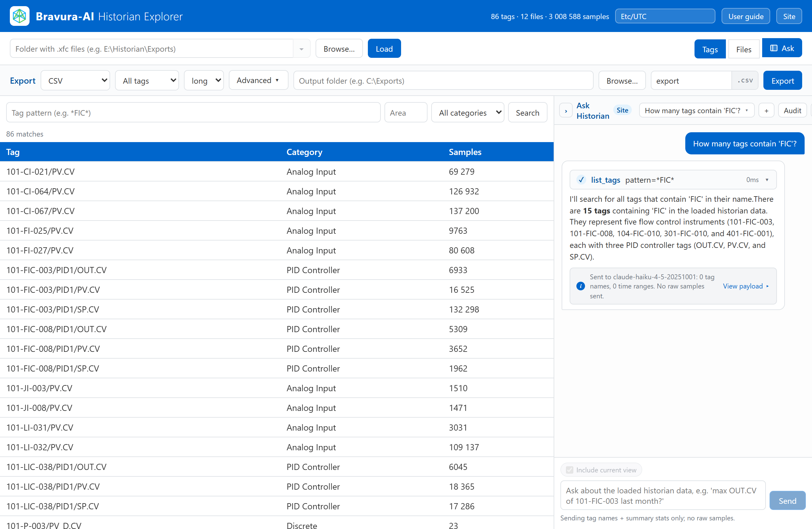Click the blue Export button

782,81
